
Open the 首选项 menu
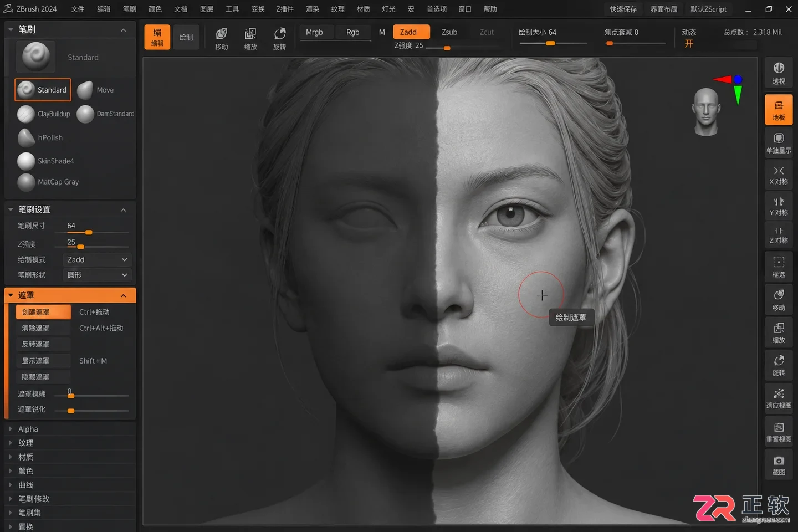(x=437, y=9)
